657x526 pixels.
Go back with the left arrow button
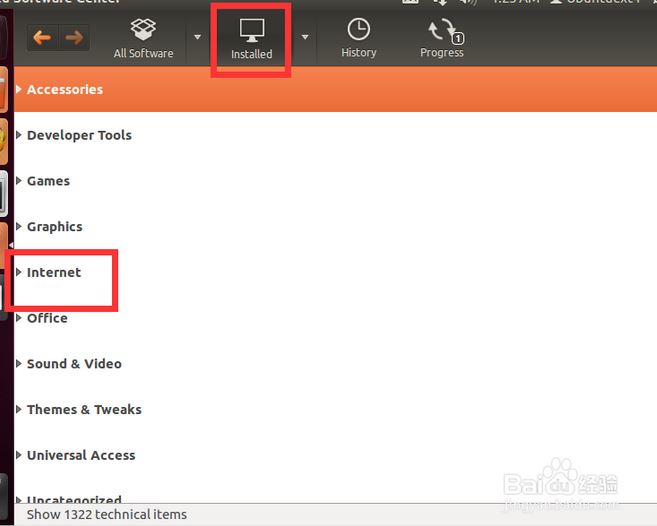43,38
